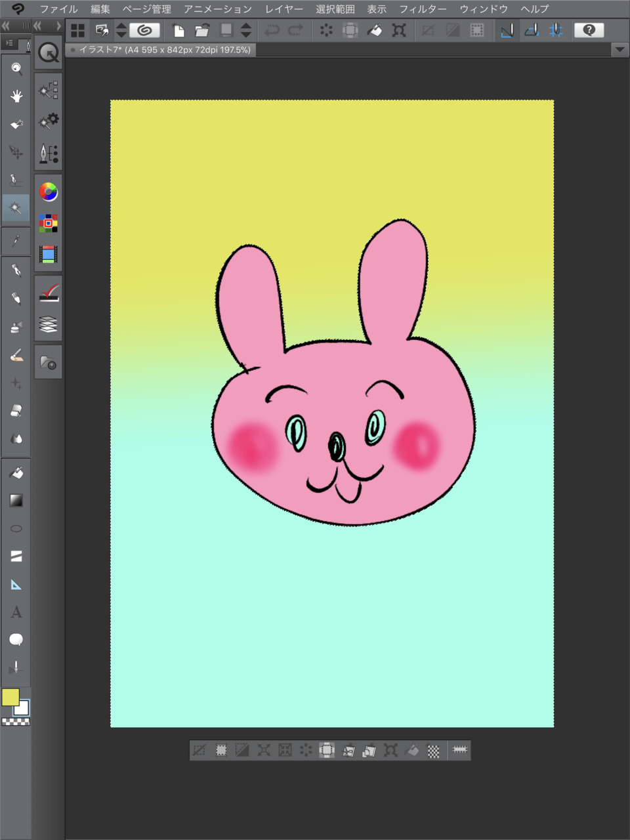The width and height of the screenshot is (630, 840).
Task: Select the Text tool
Action: [16, 612]
